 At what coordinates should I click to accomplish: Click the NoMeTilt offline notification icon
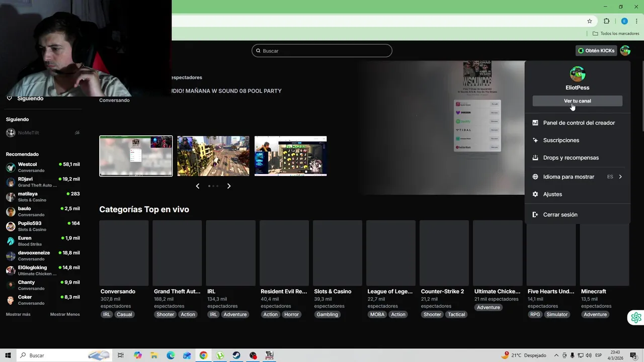77,133
